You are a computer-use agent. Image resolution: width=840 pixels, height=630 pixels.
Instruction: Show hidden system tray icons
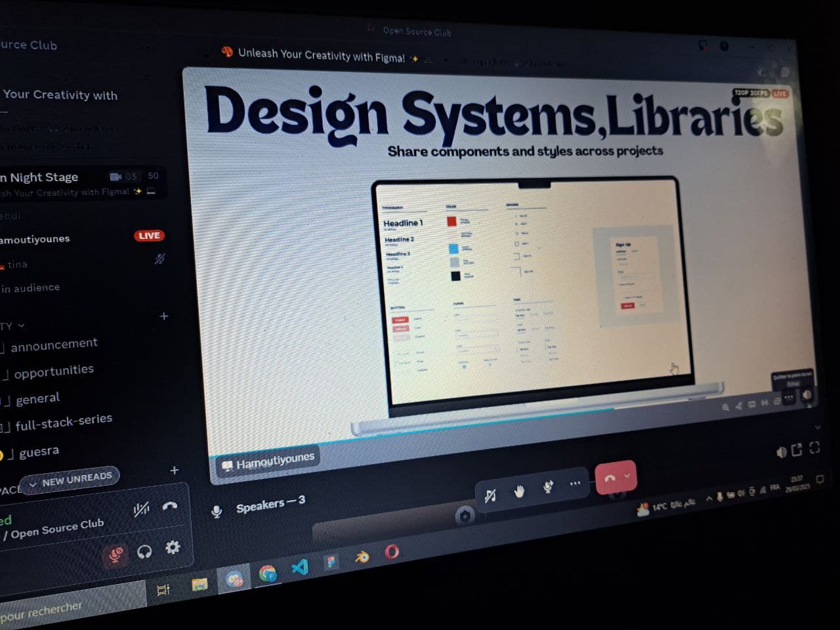click(709, 498)
